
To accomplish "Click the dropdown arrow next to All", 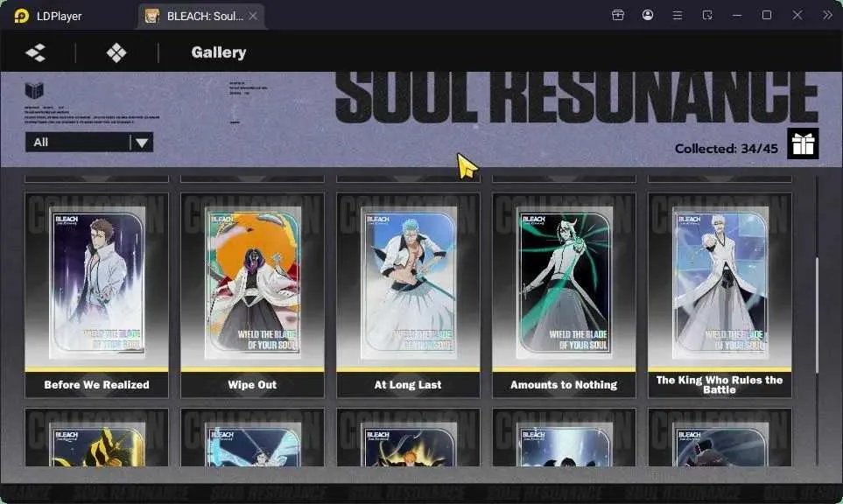I will [x=142, y=143].
